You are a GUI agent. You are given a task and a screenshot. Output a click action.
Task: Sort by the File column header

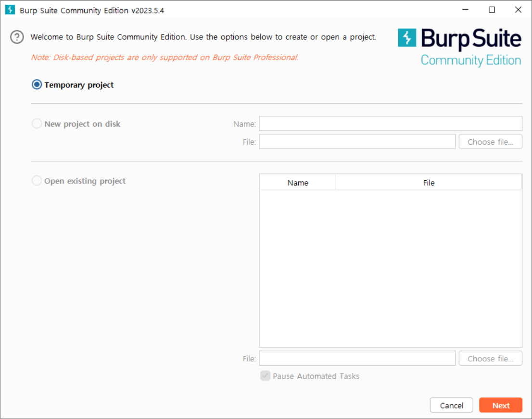[x=429, y=183]
